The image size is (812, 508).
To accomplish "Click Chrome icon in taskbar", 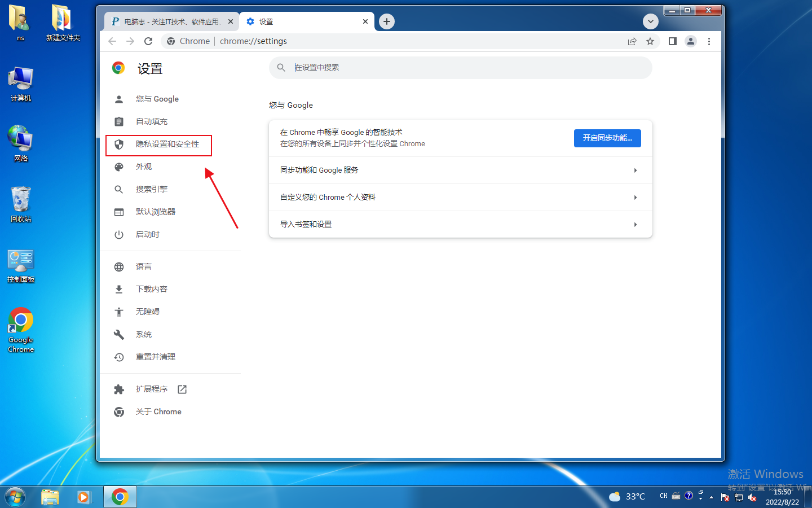I will (x=120, y=497).
